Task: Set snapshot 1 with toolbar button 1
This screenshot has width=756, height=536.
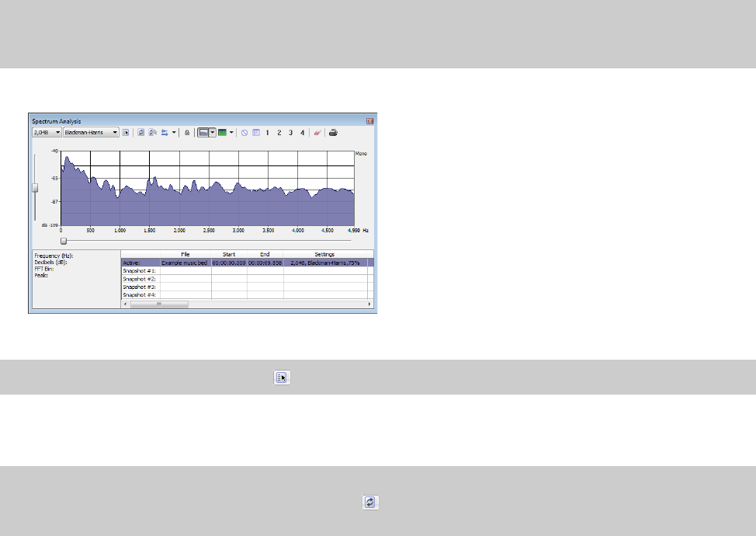Action: 268,132
